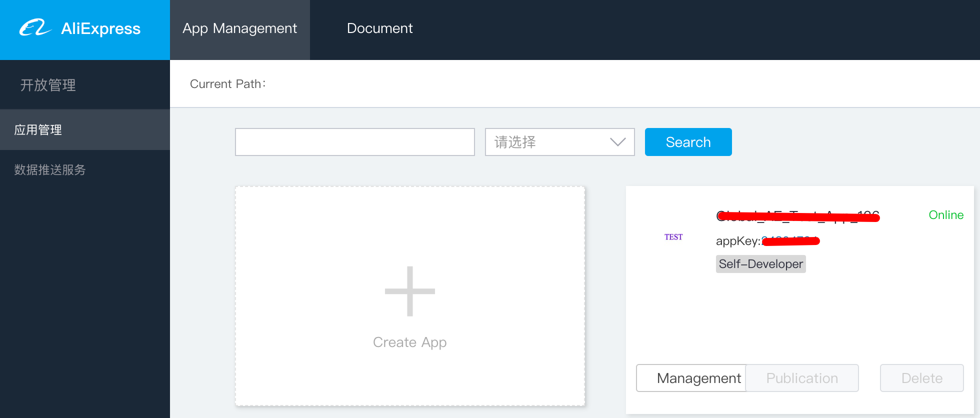Image resolution: width=980 pixels, height=418 pixels.
Task: Click the Search button
Action: (688, 142)
